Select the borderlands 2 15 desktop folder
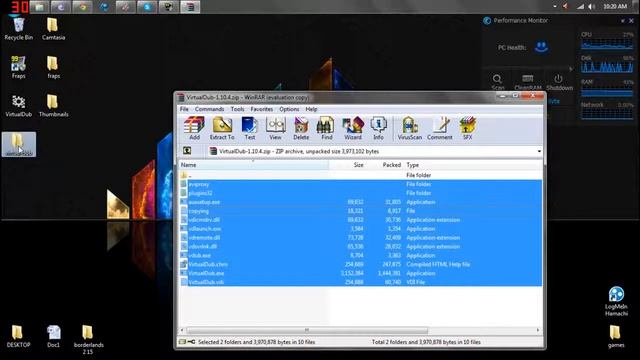The width and height of the screenshot is (640, 360). [88, 339]
